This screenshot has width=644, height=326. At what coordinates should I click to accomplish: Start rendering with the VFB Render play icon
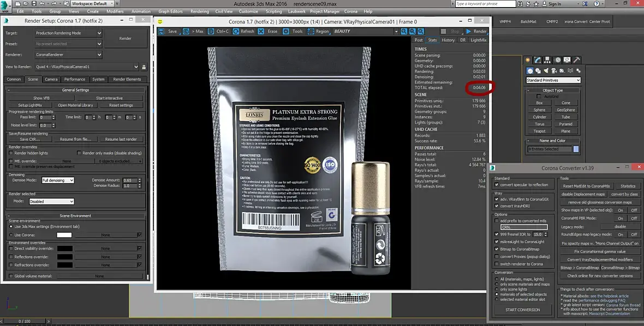tap(469, 31)
